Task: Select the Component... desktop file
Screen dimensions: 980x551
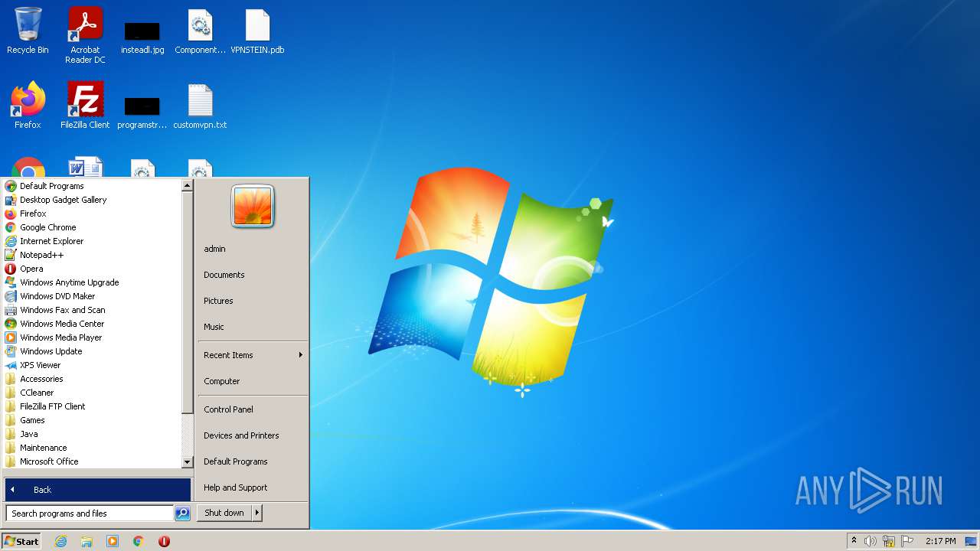Action: click(200, 31)
